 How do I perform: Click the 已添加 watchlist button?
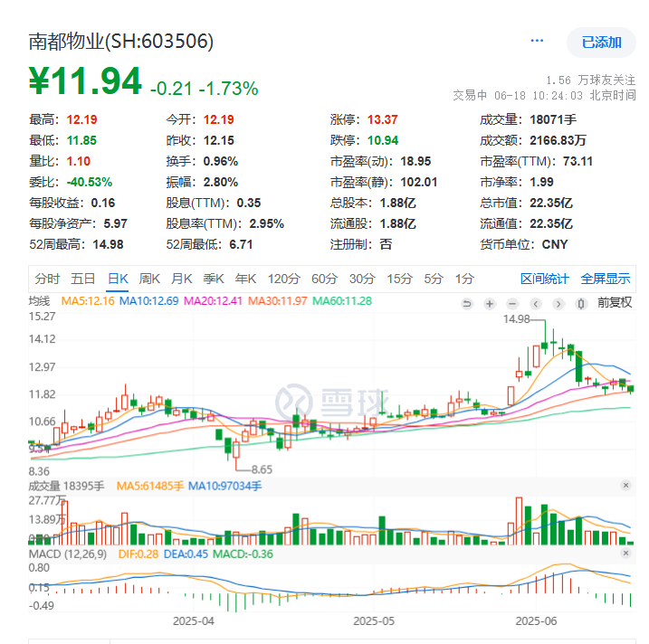pos(601,43)
